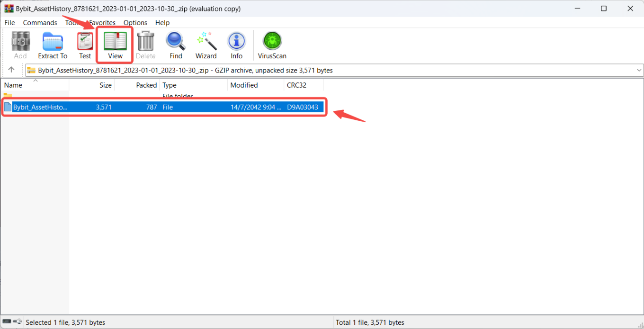Open the selected file with View
Screen dimensions: 644x329
click(114, 45)
